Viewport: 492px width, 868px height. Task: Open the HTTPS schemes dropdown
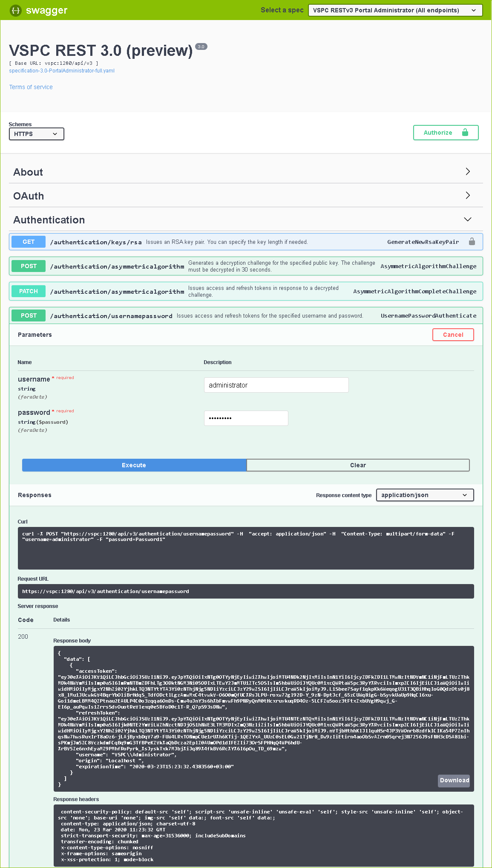pyautogui.click(x=37, y=134)
